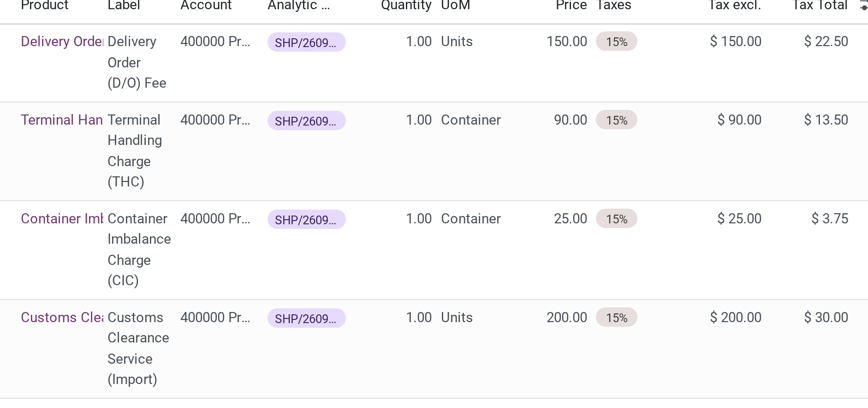
Task: Edit the 150.00 price field
Action: point(567,42)
